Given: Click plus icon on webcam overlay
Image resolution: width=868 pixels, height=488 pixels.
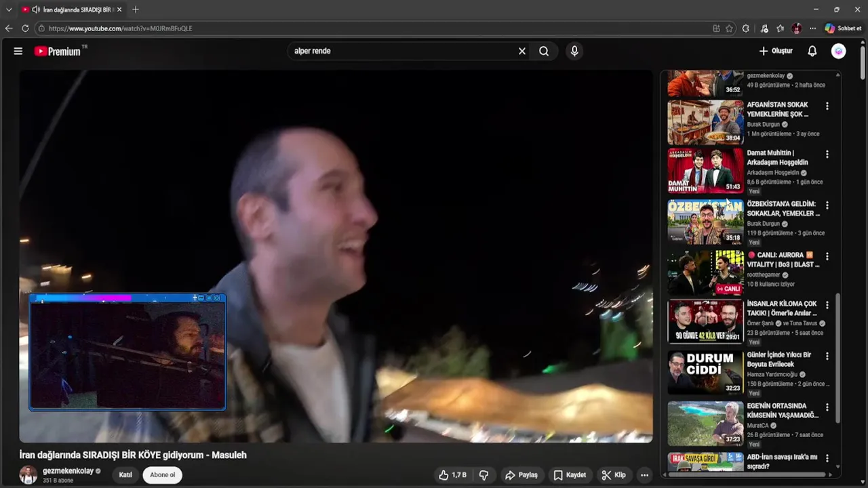Looking at the screenshot, I should [x=195, y=298].
